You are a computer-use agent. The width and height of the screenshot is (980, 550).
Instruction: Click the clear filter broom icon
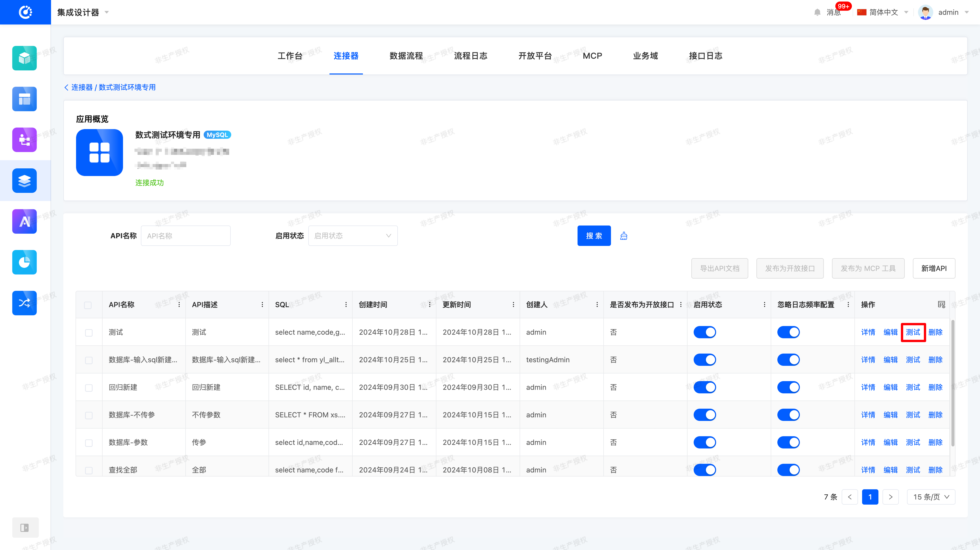(623, 236)
